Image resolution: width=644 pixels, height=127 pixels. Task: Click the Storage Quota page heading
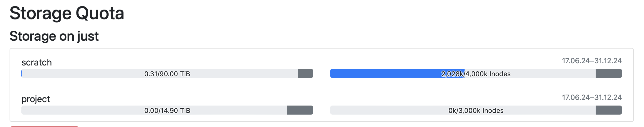[x=67, y=13]
